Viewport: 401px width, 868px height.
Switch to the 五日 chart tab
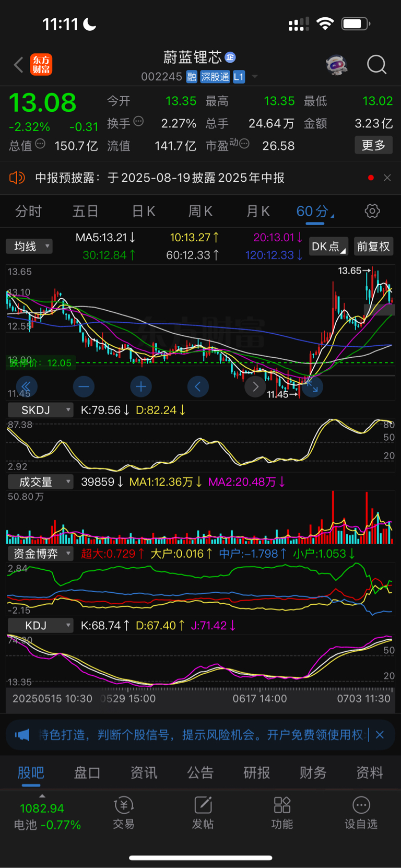[85, 211]
